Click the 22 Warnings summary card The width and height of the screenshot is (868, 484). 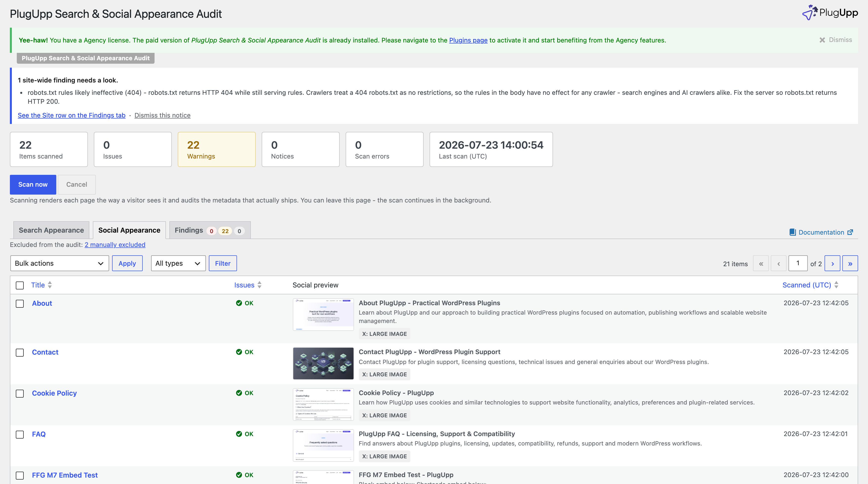[217, 149]
